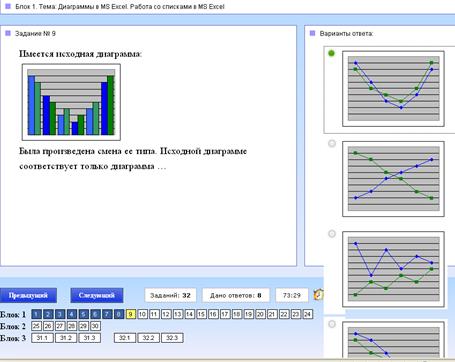This screenshot has height=362, width=455.
Task: Jump to question 5 in Блок 1
Action: point(83,314)
